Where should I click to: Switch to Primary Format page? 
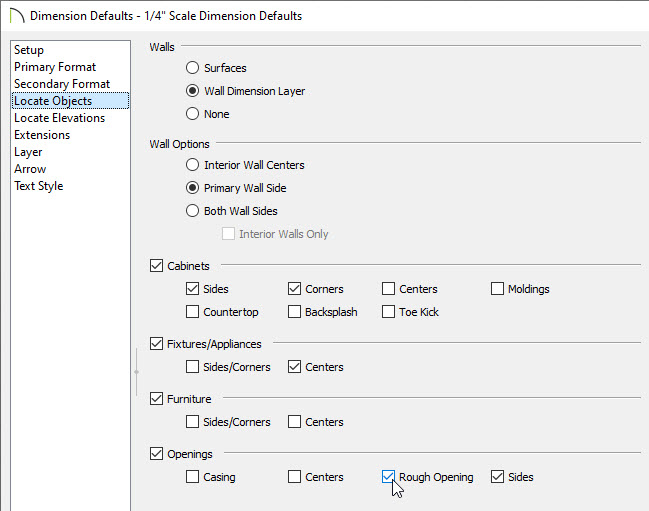pos(55,67)
